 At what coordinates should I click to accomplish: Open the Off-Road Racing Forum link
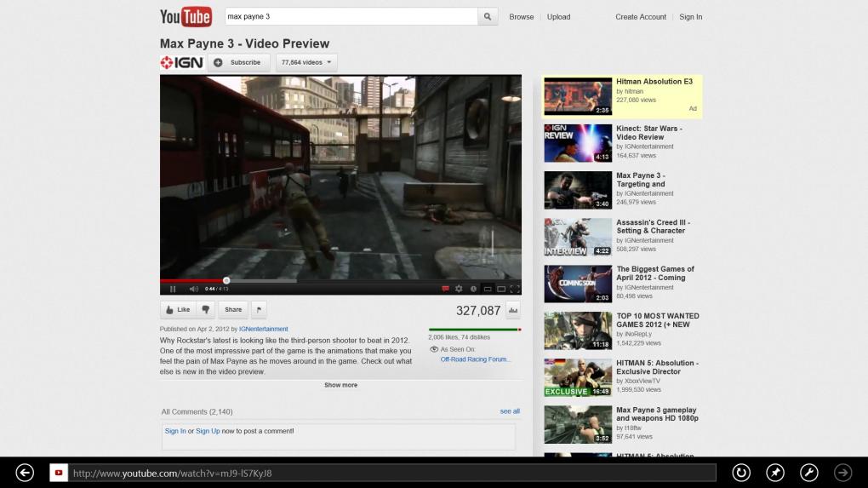475,359
